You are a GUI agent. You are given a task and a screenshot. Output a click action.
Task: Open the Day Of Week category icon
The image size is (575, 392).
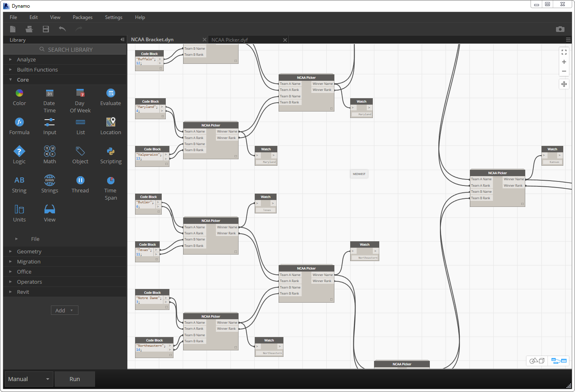click(x=80, y=93)
